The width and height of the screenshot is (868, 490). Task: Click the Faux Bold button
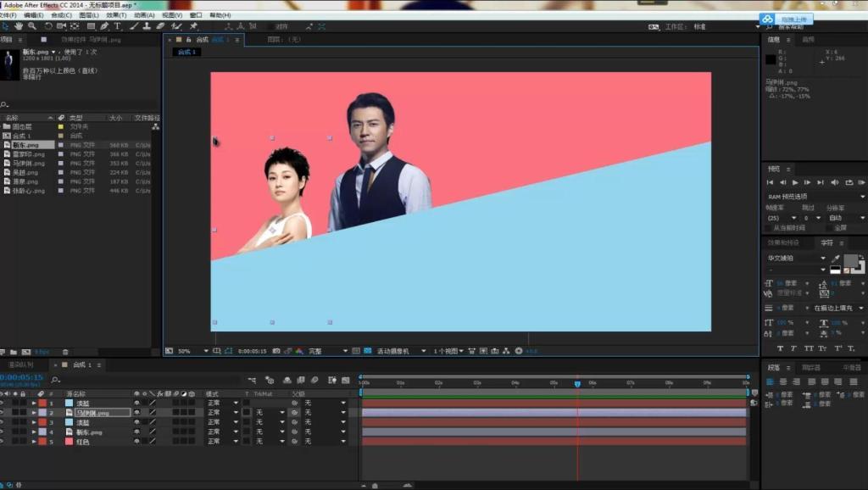click(x=780, y=348)
